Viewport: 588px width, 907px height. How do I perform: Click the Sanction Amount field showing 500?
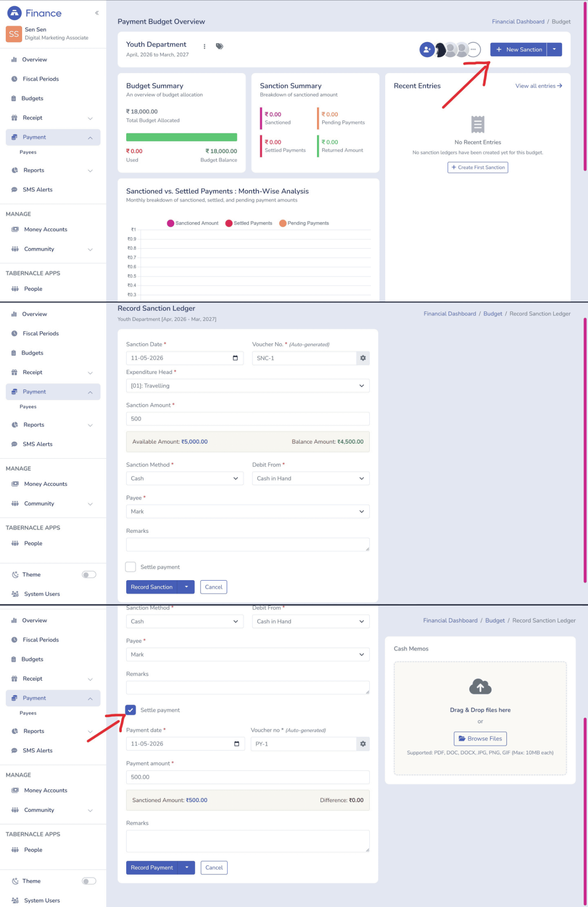tap(248, 419)
